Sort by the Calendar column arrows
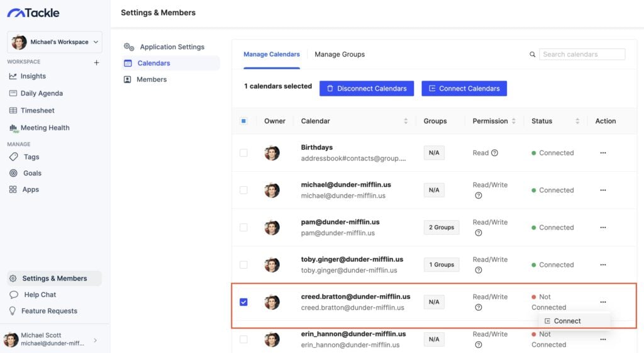The image size is (644, 353). tap(406, 121)
